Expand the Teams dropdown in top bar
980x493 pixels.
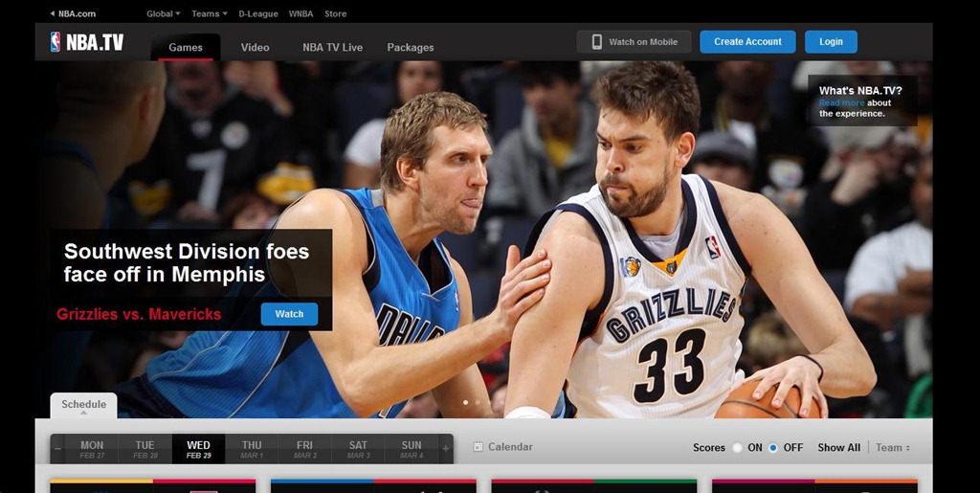210,13
